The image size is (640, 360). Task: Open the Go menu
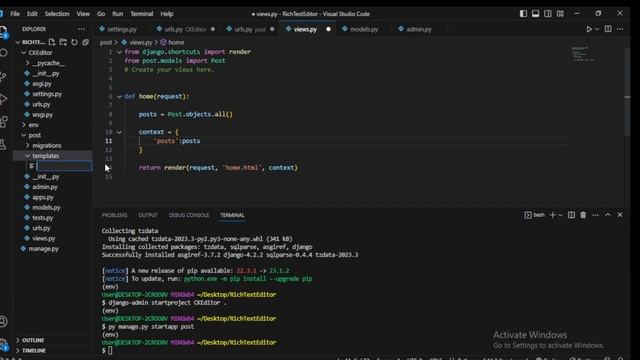point(101,13)
